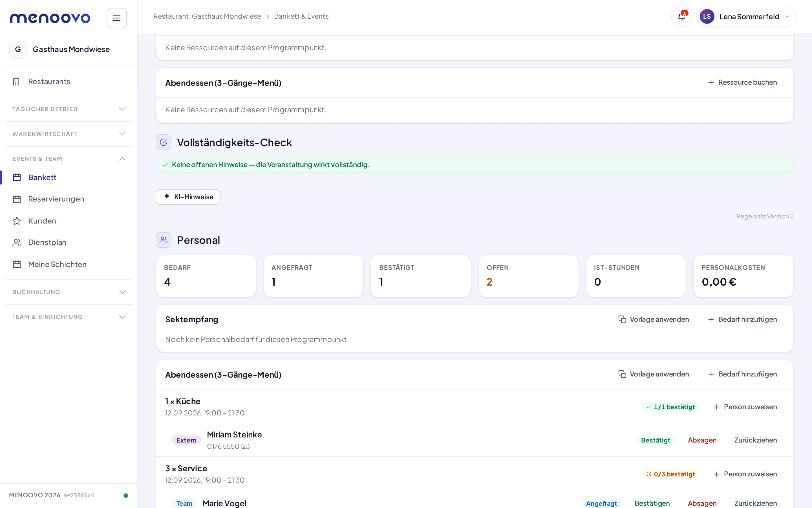The width and height of the screenshot is (812, 508).
Task: Collapse the Events & Team section
Action: pyautogui.click(x=69, y=159)
